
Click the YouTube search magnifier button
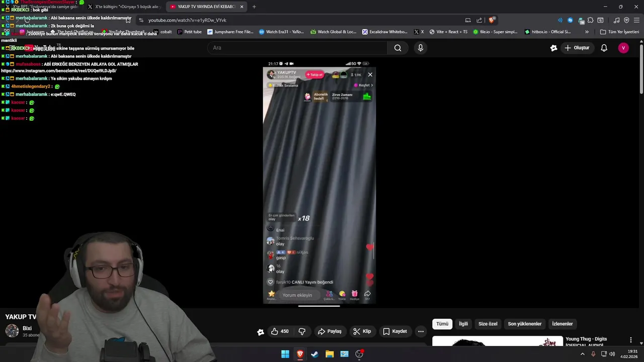click(x=397, y=48)
